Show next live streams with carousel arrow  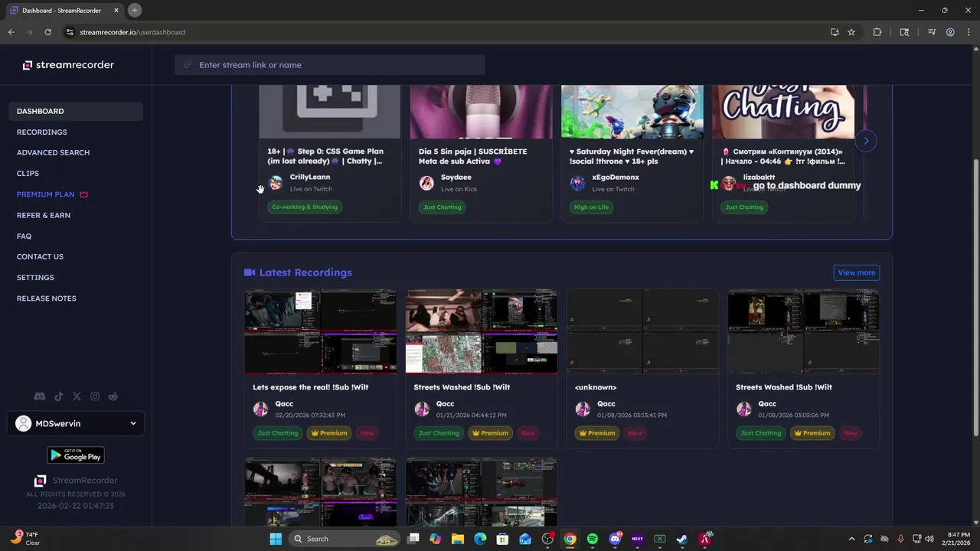click(866, 141)
